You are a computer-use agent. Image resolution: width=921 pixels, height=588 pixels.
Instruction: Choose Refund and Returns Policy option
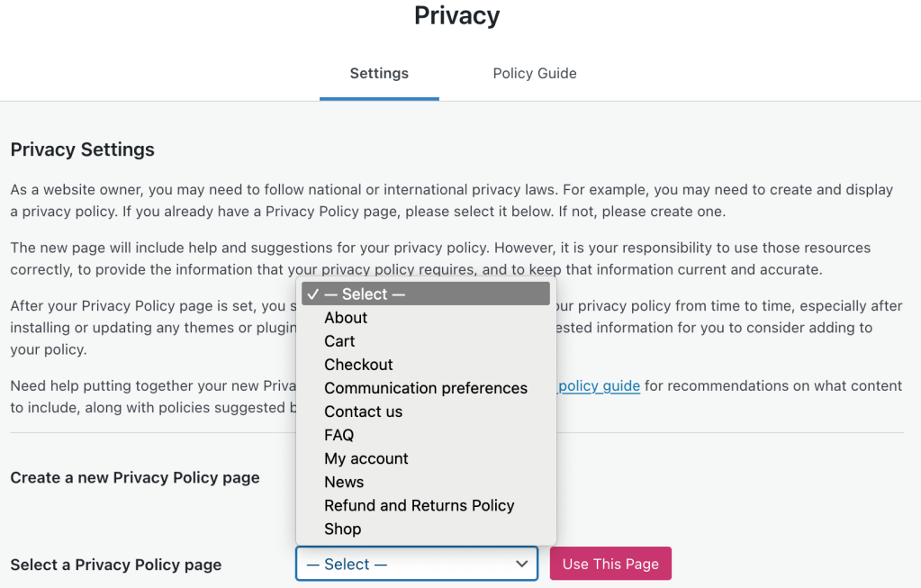[x=419, y=505]
